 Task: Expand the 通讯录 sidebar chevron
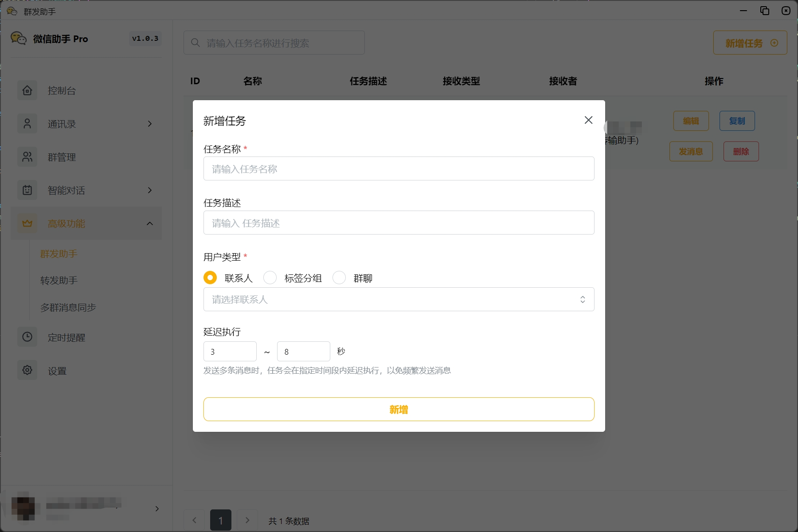[x=149, y=124]
